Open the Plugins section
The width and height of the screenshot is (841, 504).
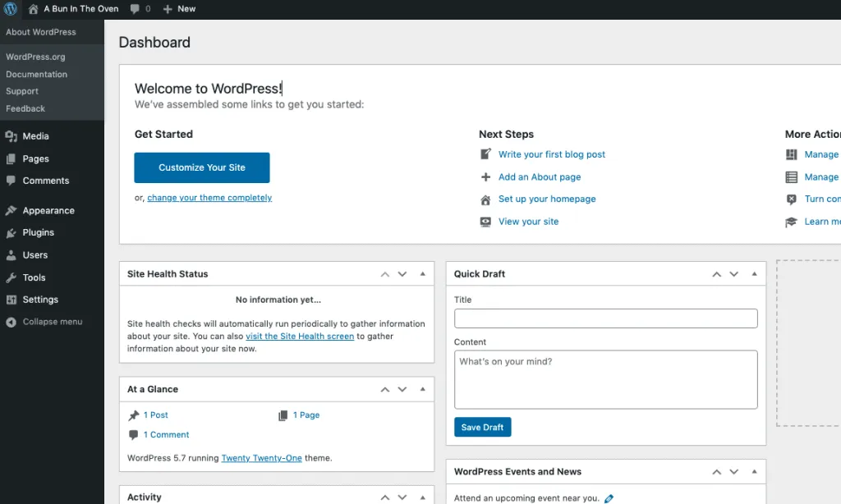point(36,232)
